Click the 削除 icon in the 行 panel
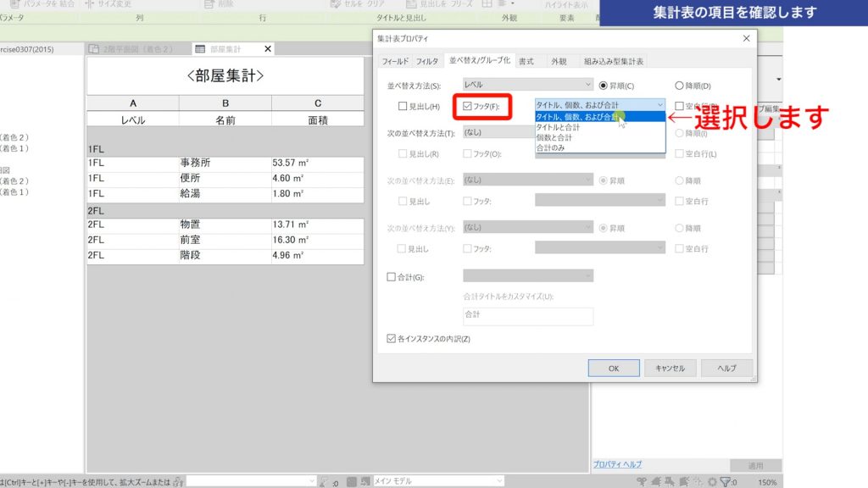This screenshot has width=868, height=488. click(x=208, y=4)
